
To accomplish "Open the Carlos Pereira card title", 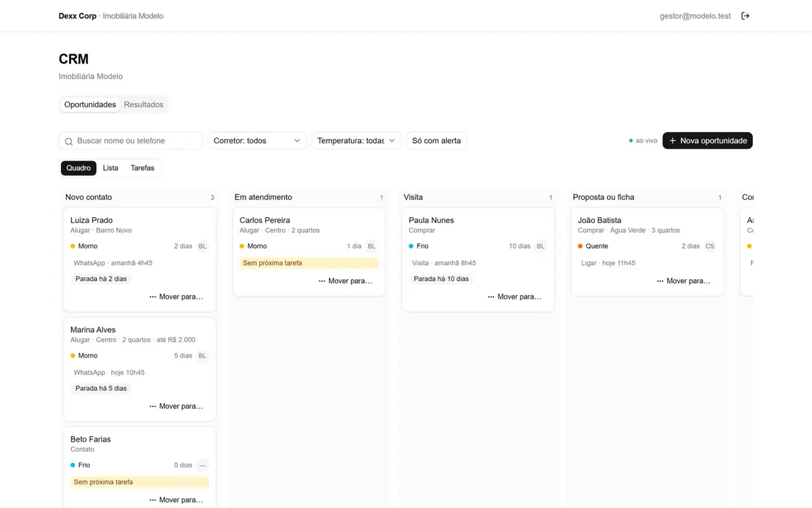I will click(265, 220).
